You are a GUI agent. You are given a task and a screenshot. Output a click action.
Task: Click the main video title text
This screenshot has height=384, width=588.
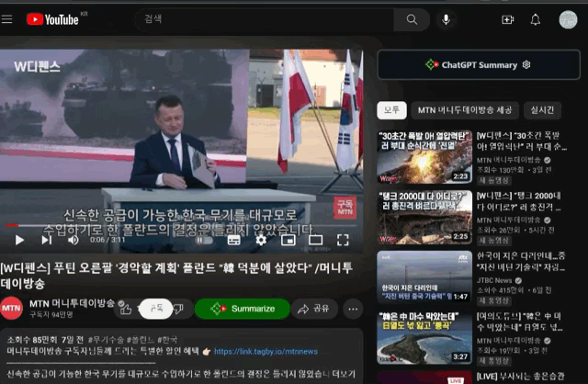176,276
